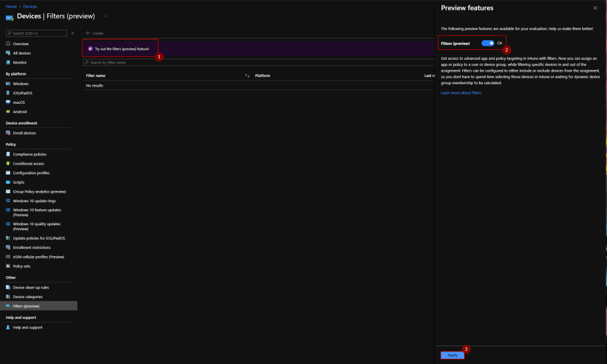This screenshot has height=364, width=607.
Task: Open the iOS/iPadOS platform icon
Action: pyautogui.click(x=8, y=93)
